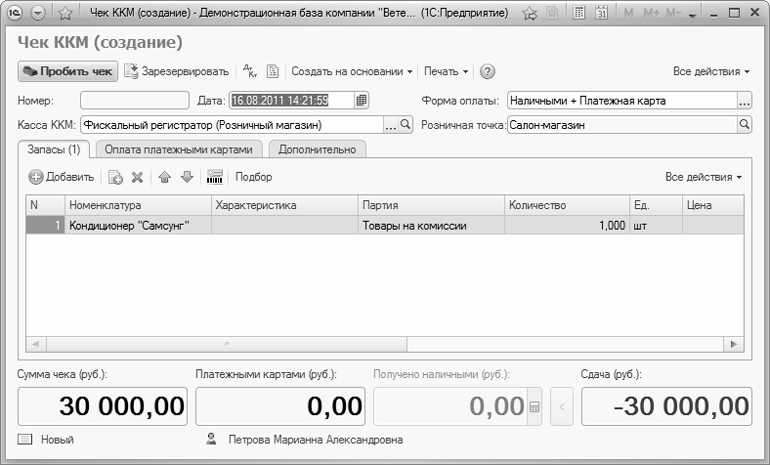This screenshot has width=770, height=465.
Task: Move row down with arrow icon
Action: tap(186, 177)
